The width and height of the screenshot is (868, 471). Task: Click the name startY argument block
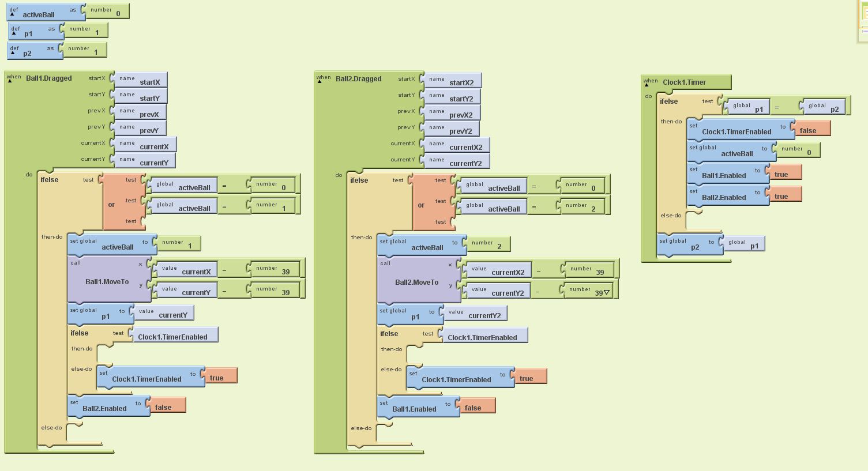click(140, 96)
